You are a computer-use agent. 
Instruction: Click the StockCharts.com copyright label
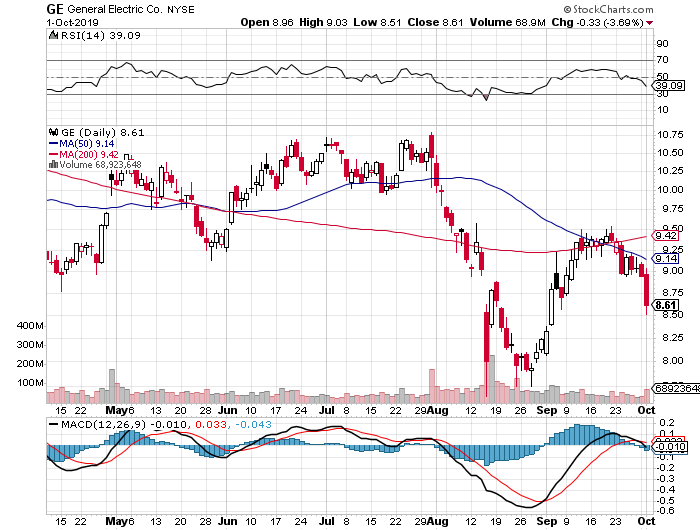pos(608,9)
